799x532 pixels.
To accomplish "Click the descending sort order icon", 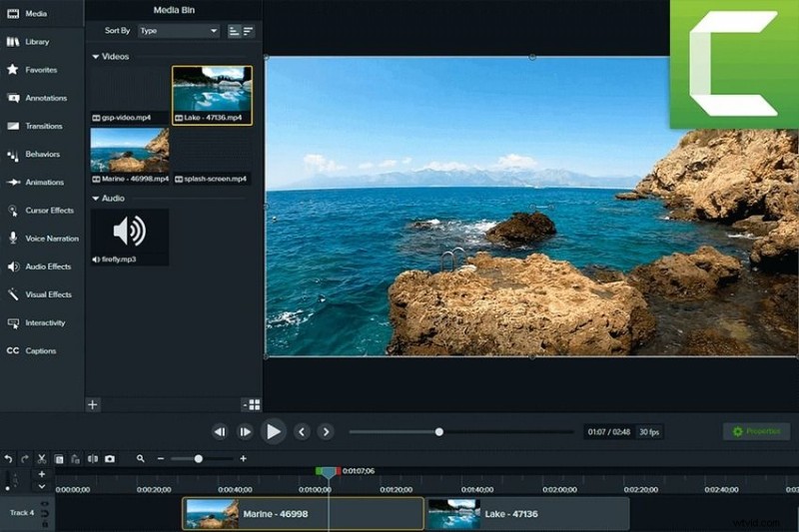I will [248, 31].
